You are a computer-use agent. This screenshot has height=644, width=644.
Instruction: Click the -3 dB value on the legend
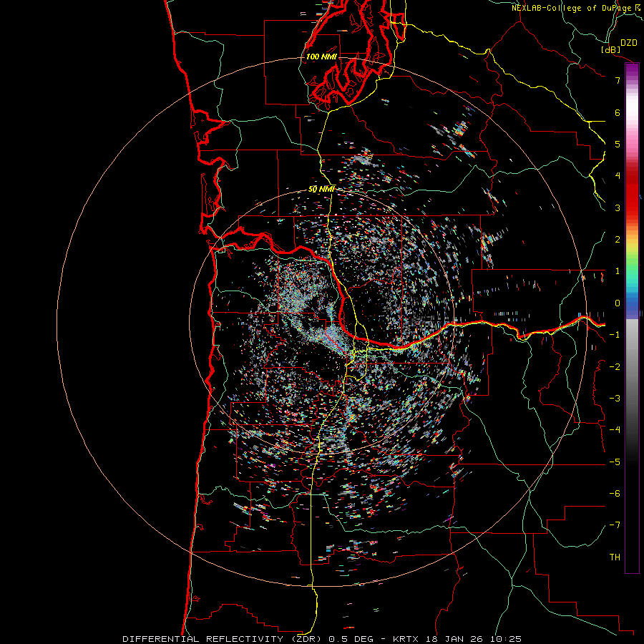point(615,399)
